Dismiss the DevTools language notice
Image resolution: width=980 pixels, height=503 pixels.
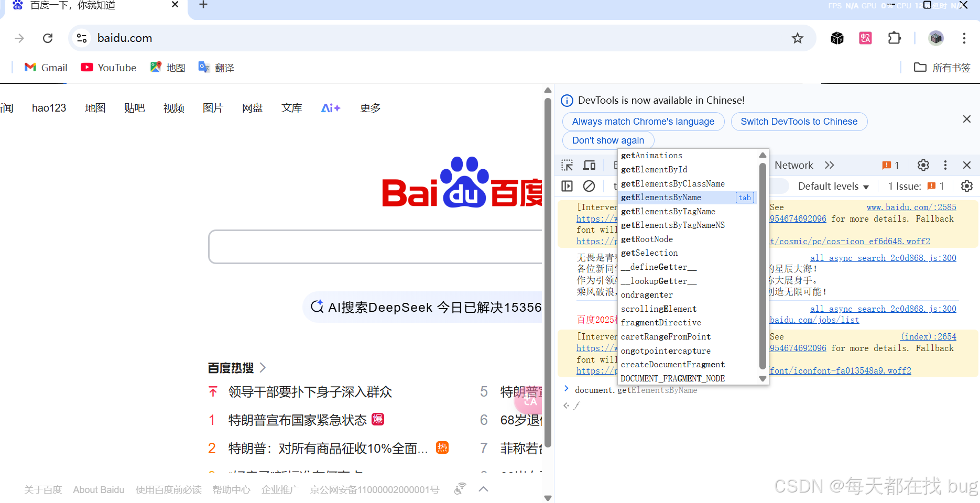point(967,119)
